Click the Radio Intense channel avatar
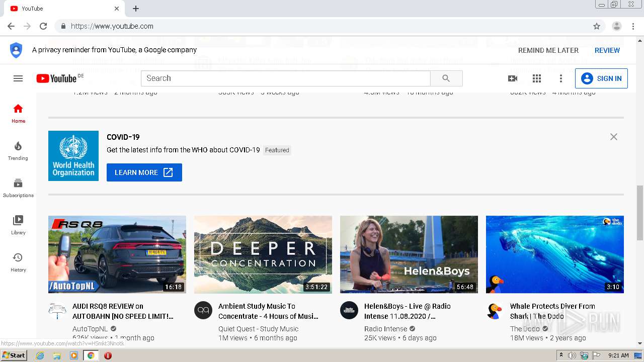Viewport: 644px width, 362px height. click(x=349, y=311)
